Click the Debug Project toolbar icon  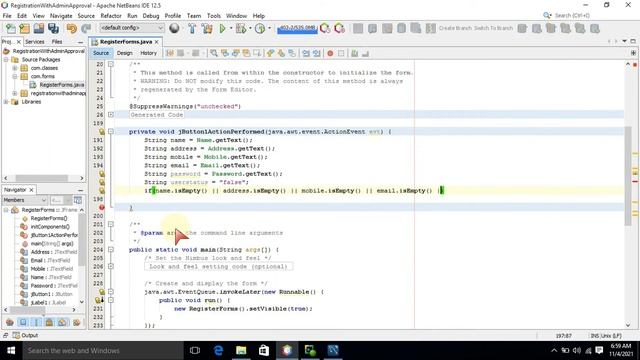241,28
